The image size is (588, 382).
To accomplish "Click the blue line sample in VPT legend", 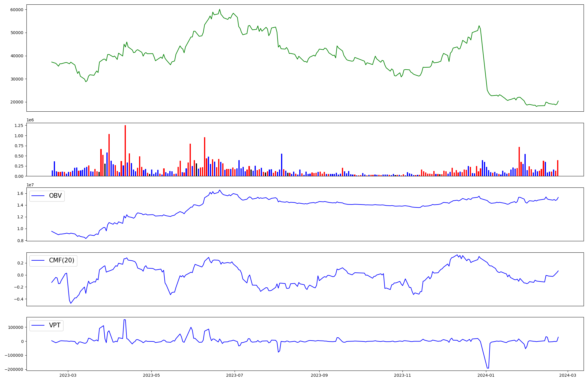I will [38, 325].
